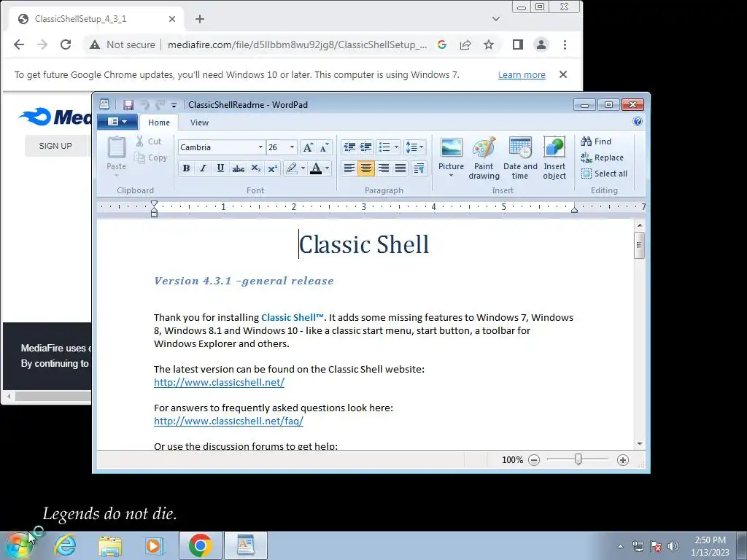Expand the Picture dropdown arrow
This screenshot has width=747, height=560.
[451, 175]
